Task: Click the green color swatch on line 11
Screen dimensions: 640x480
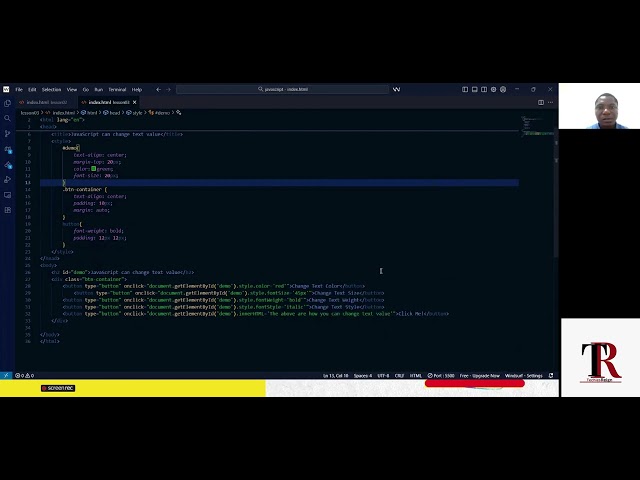Action: tap(93, 169)
